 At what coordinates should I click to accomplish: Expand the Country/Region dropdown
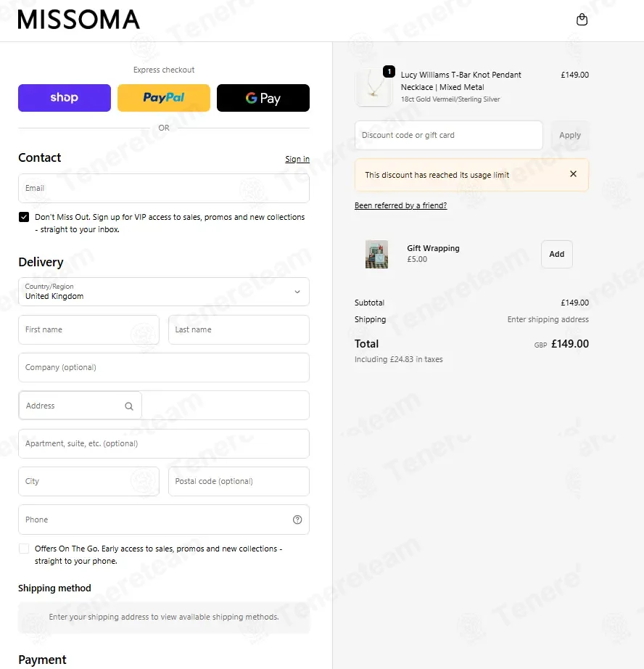[164, 292]
